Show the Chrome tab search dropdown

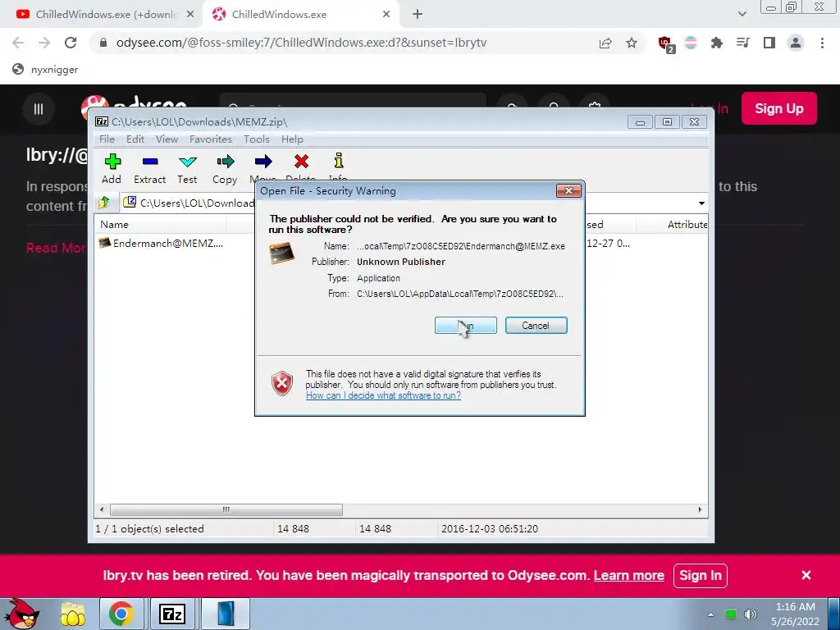pyautogui.click(x=742, y=14)
